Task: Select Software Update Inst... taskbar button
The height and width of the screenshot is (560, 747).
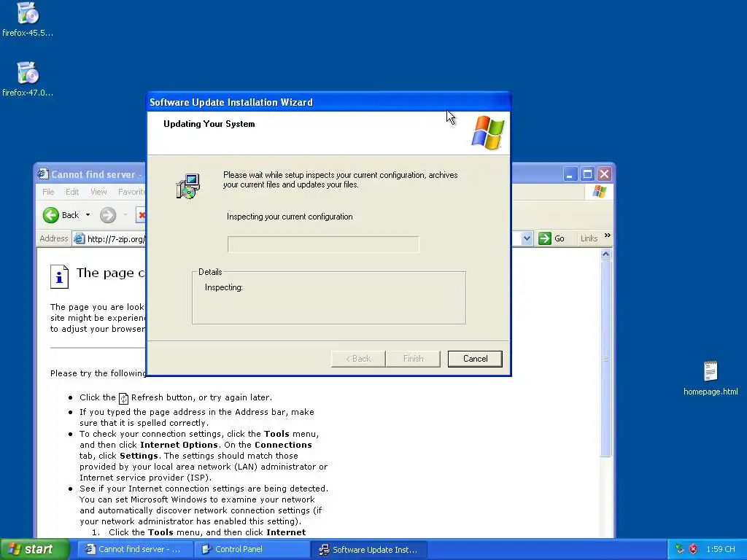Action: (x=368, y=549)
